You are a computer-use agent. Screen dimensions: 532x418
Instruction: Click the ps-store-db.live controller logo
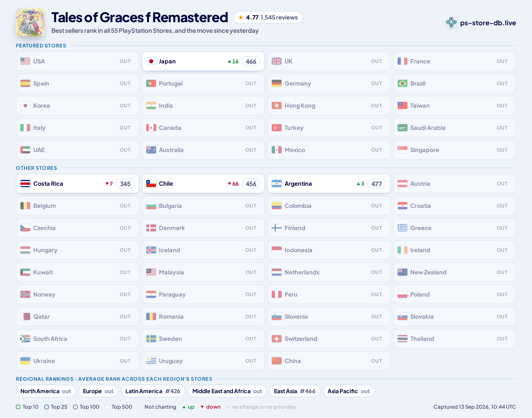coord(451,23)
